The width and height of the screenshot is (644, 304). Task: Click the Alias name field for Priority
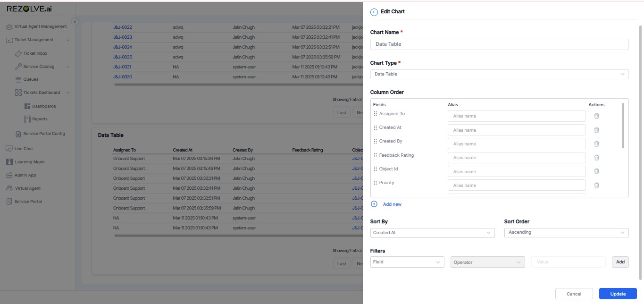517,186
